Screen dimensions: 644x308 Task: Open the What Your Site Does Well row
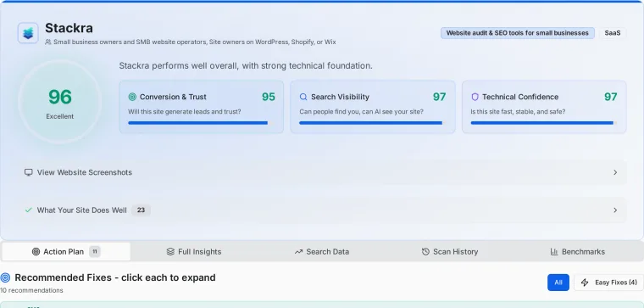point(322,210)
